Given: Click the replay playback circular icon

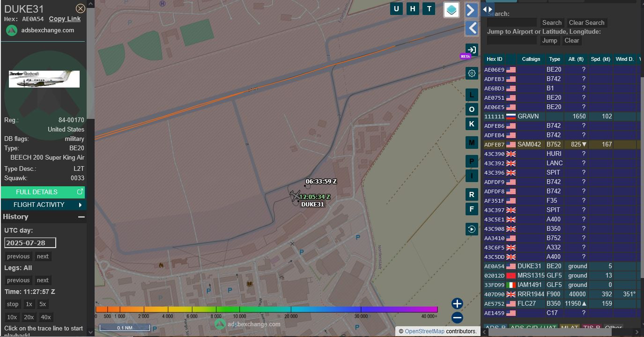Looking at the screenshot, I should click(472, 229).
